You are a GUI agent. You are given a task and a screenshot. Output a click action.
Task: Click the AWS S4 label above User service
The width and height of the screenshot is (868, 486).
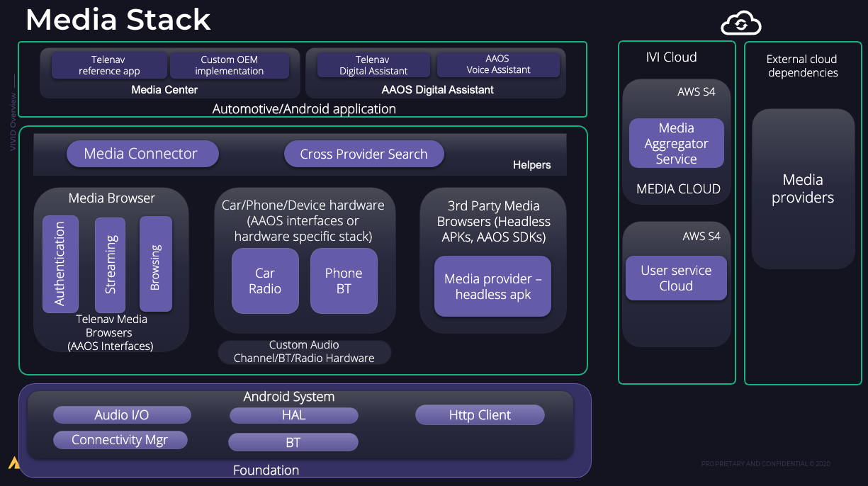pos(701,237)
